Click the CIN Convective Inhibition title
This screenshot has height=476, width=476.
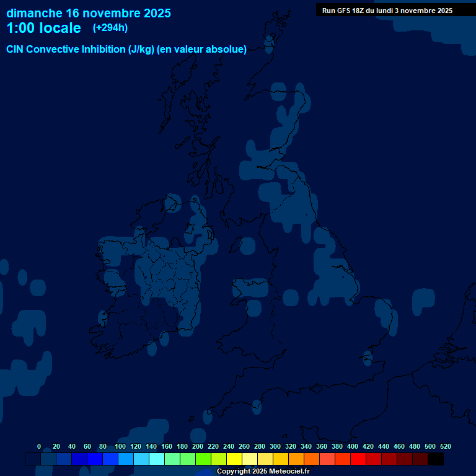tap(126, 50)
